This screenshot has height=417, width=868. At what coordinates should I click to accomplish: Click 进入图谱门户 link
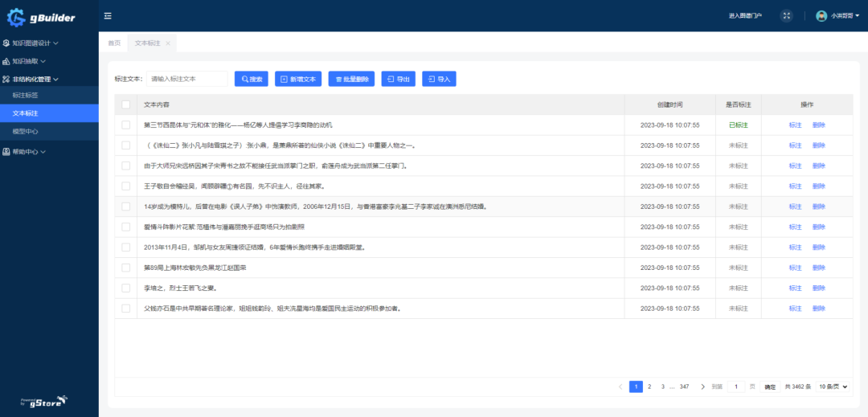click(745, 16)
